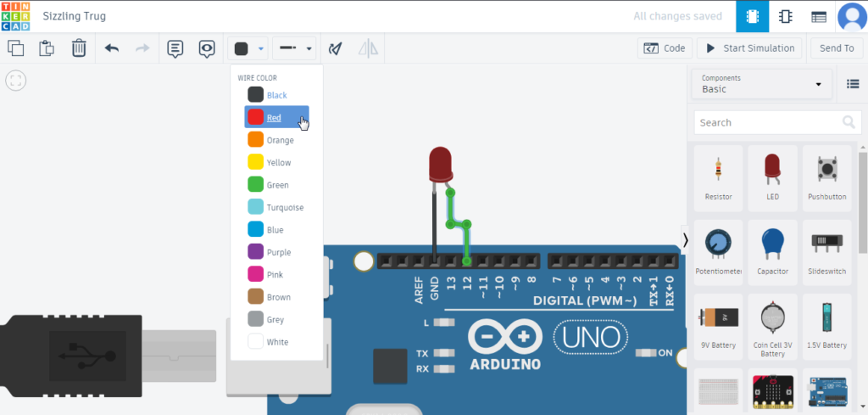Choose White wire color
This screenshot has width=868, height=415.
276,342
